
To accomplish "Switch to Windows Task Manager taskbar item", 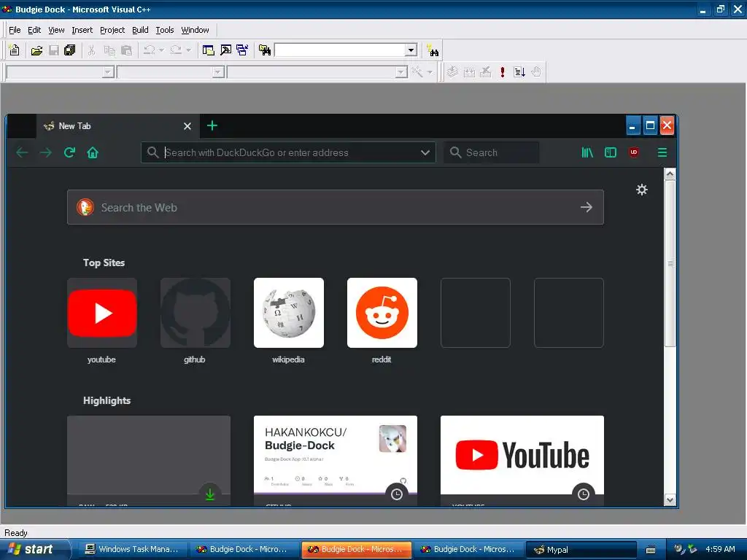I will 132,550.
